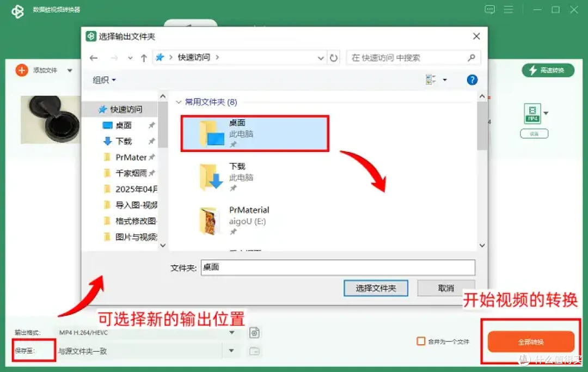
Task: Select 桌面 in the navigation sidebar
Action: tap(123, 125)
